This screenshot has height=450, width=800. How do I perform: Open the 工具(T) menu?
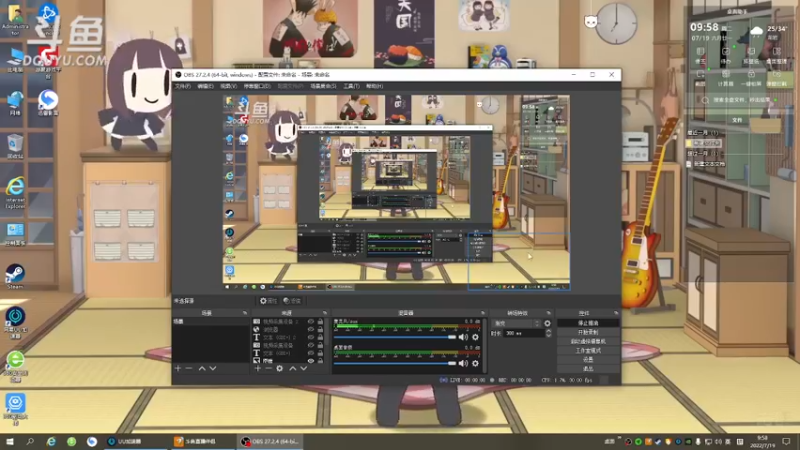point(351,86)
